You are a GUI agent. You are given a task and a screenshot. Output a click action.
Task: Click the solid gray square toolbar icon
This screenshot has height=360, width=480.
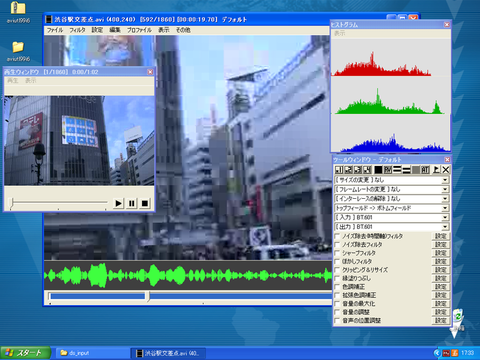(x=416, y=170)
